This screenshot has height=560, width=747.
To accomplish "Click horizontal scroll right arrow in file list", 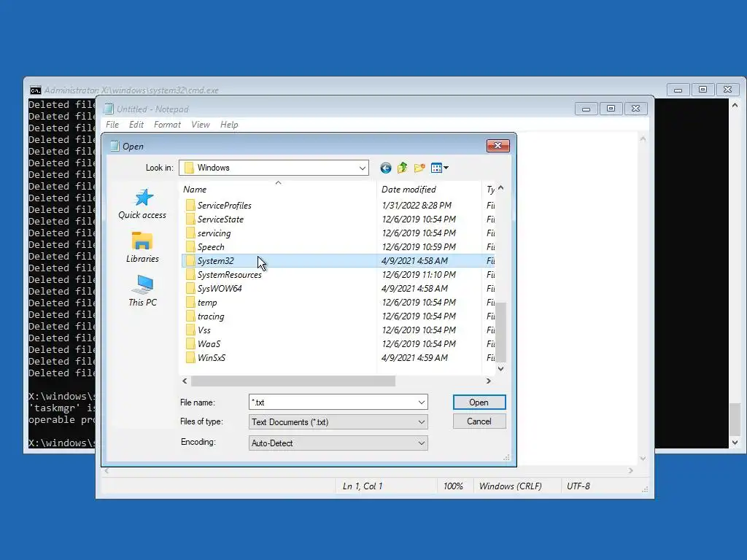I will click(x=488, y=381).
